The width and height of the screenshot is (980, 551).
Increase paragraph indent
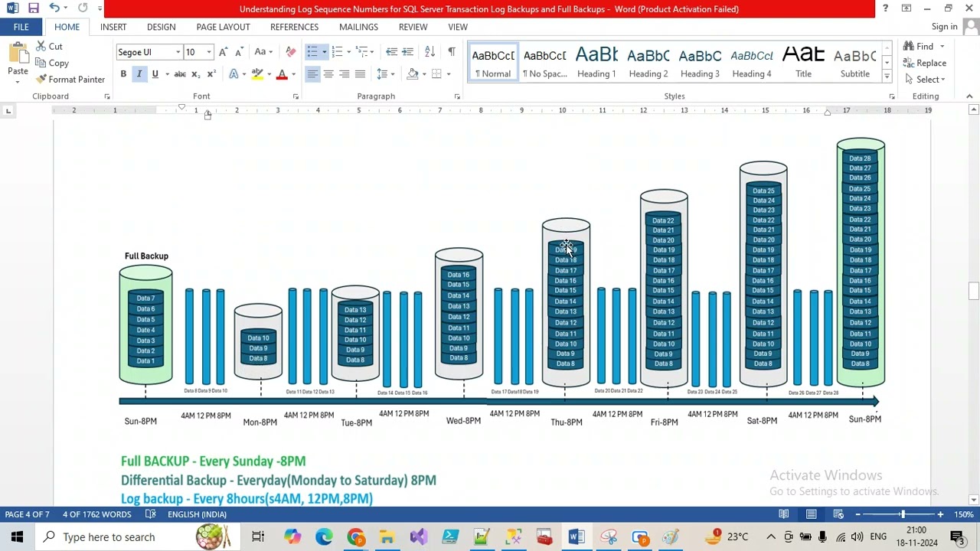coord(407,52)
